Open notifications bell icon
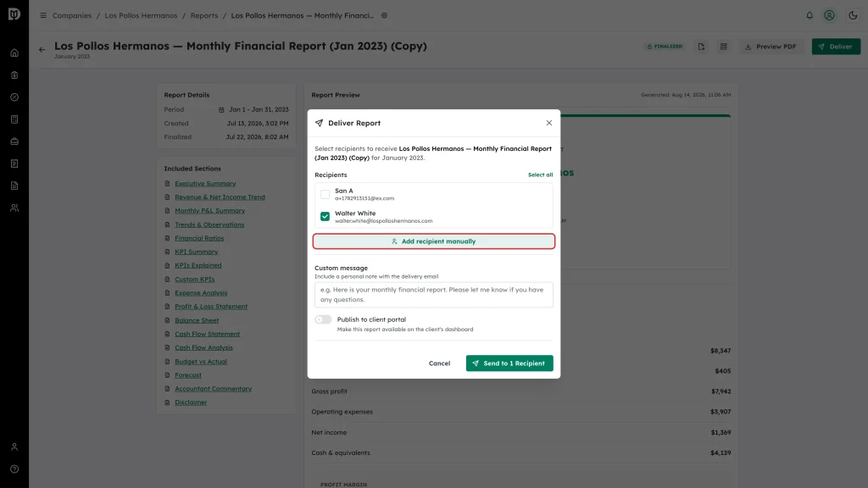This screenshot has height=488, width=868. click(x=810, y=15)
